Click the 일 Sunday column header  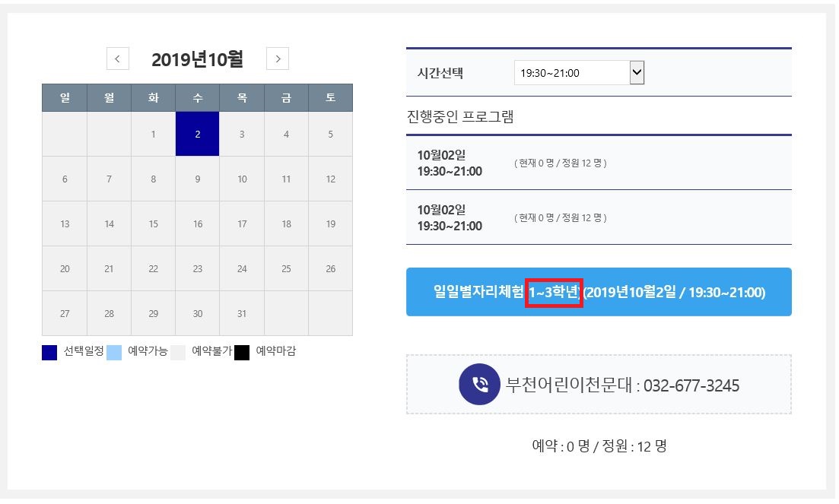64,97
